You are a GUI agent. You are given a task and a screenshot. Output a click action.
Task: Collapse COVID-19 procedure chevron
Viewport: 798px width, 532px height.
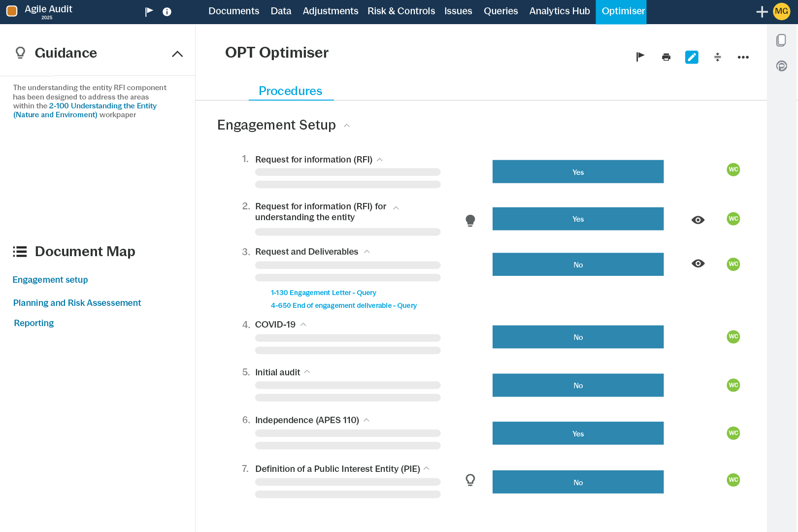[303, 325]
